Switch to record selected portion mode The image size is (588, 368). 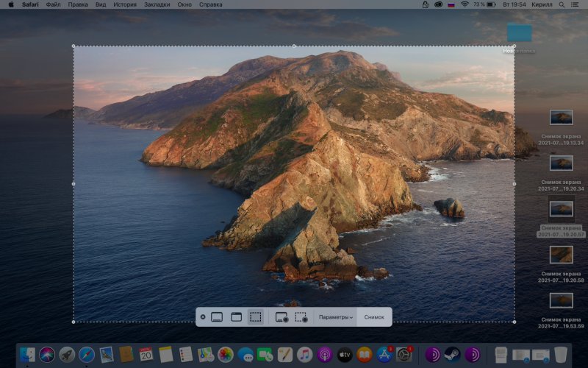[x=301, y=316]
